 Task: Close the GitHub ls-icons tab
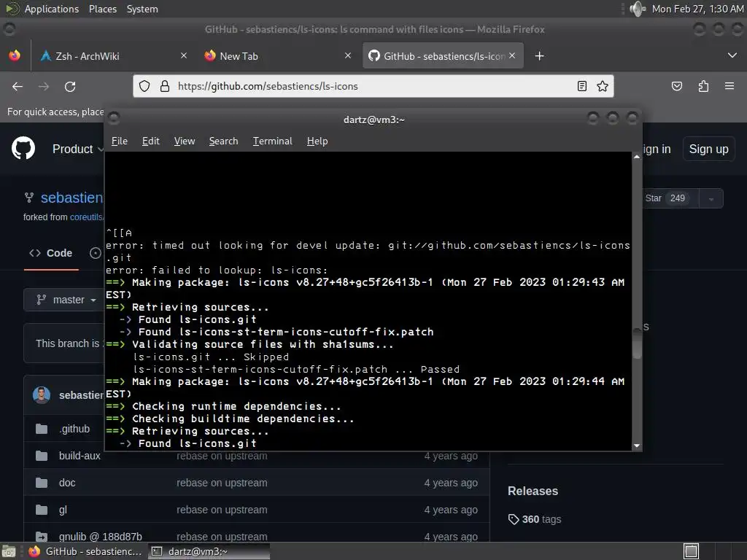point(512,55)
